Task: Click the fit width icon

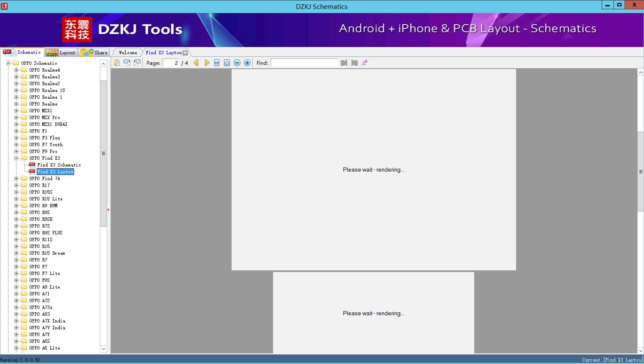Action: (217, 63)
